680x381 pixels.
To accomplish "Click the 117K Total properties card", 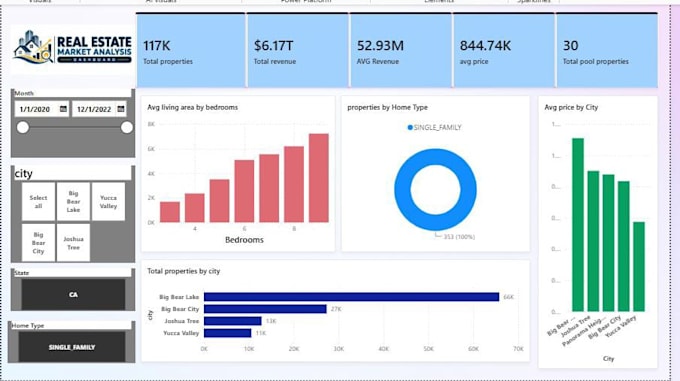I will (x=191, y=51).
